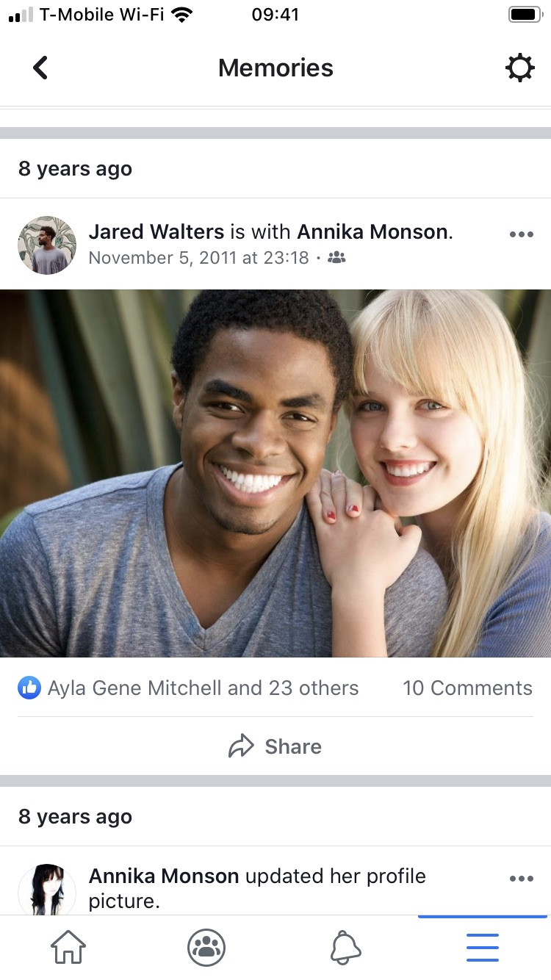Open the 10 Comments link
The height and width of the screenshot is (980, 551).
pyautogui.click(x=467, y=688)
